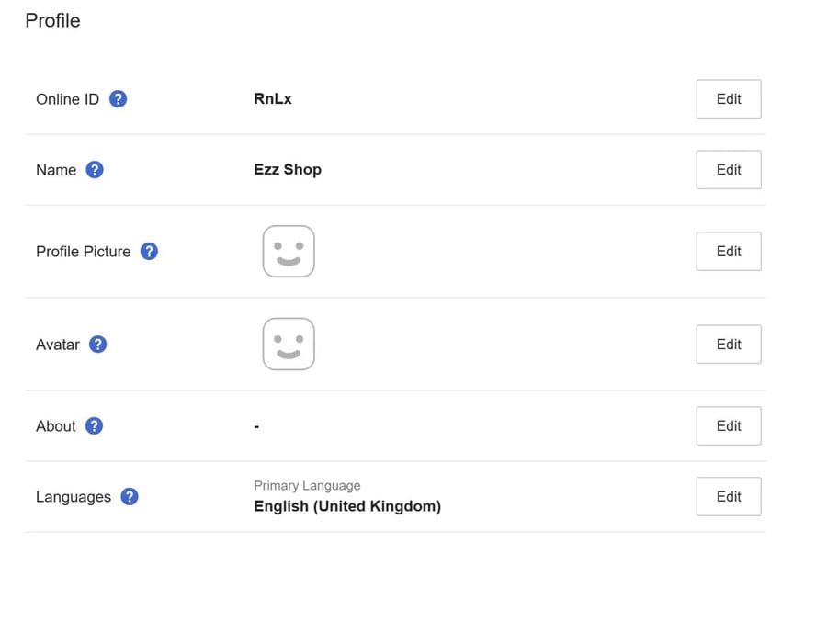Click the About dash placeholder value
This screenshot has height=644, width=827.
(256, 426)
